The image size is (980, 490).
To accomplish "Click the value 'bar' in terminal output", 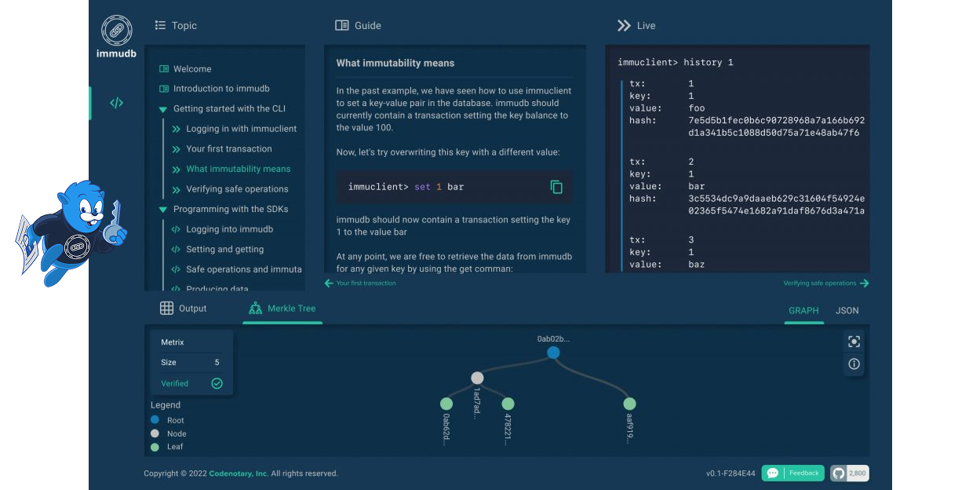I will point(697,187).
